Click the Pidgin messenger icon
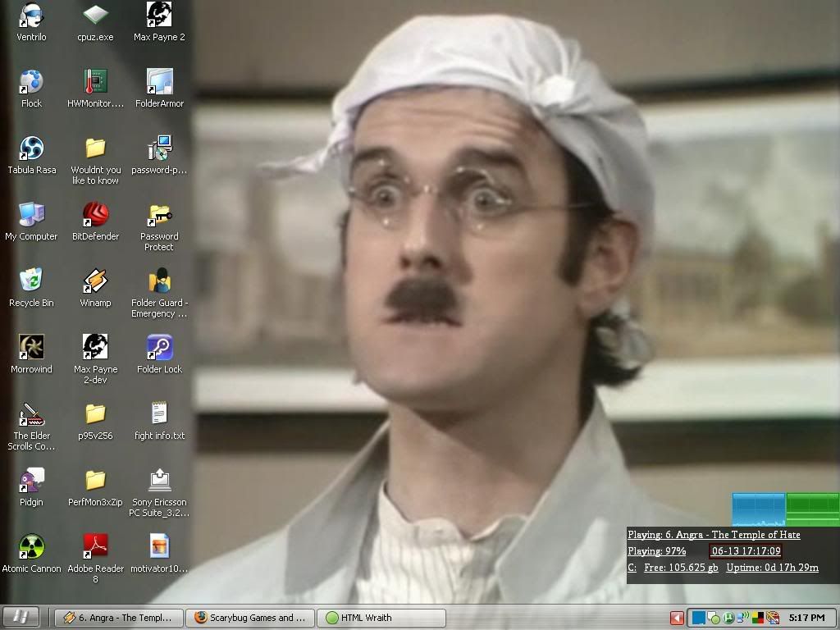 click(x=31, y=481)
